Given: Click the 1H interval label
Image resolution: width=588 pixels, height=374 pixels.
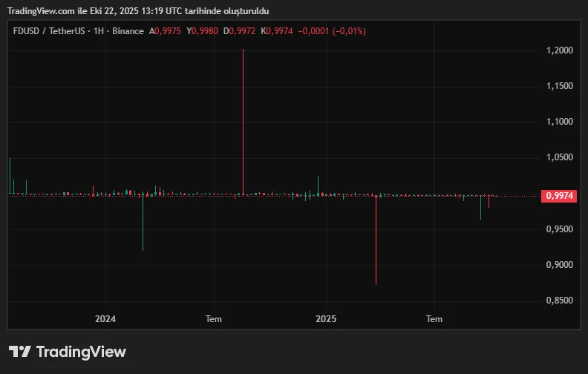Looking at the screenshot, I should (x=94, y=31).
